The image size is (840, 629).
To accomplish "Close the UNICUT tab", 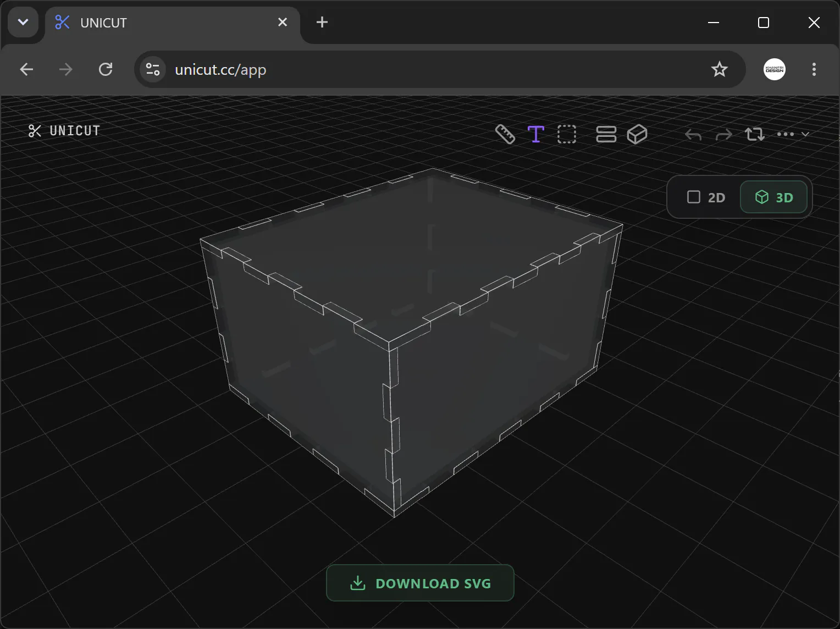I will pyautogui.click(x=283, y=22).
